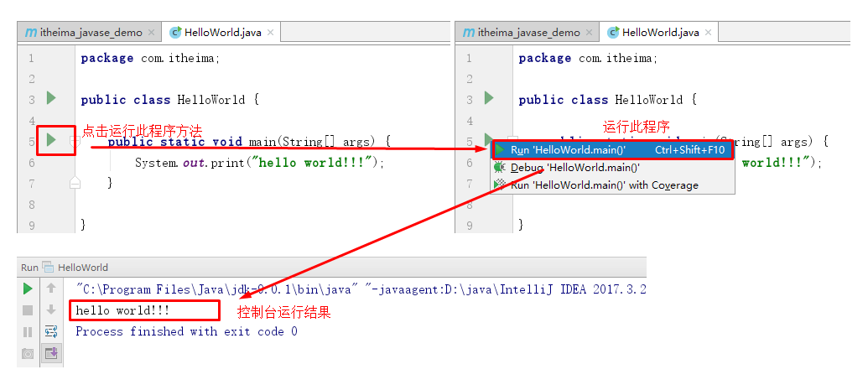Click line number 1 in the right editor gutter
Viewport: 868px width, 385px height.
pyautogui.click(x=469, y=58)
